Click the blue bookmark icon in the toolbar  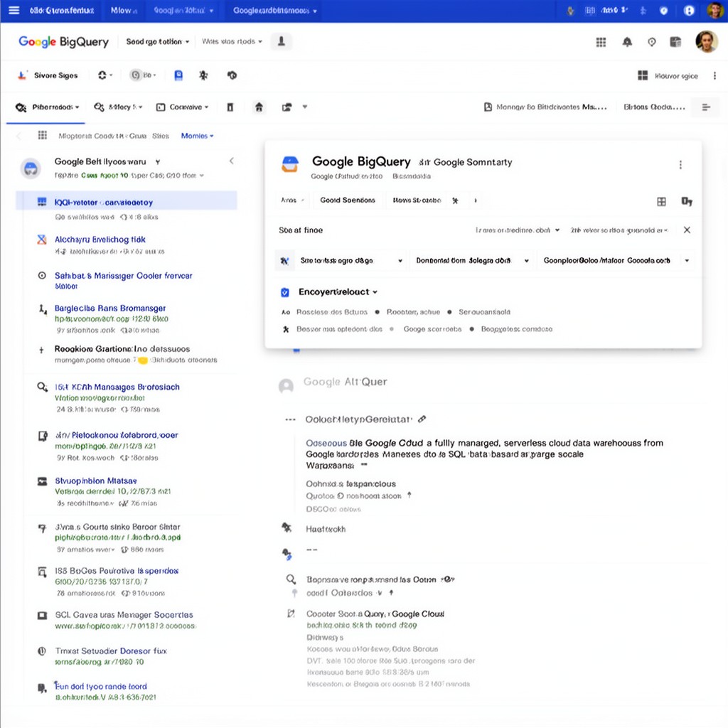pyautogui.click(x=178, y=75)
